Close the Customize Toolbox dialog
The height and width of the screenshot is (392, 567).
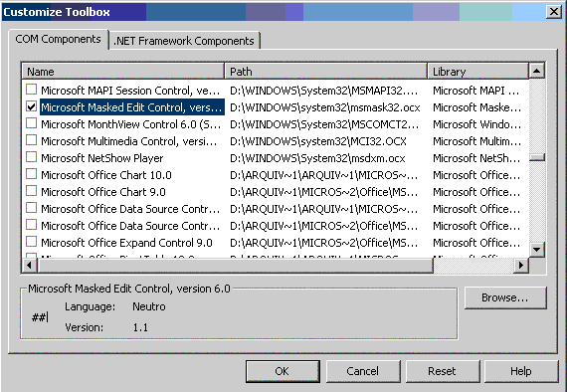coord(554,12)
